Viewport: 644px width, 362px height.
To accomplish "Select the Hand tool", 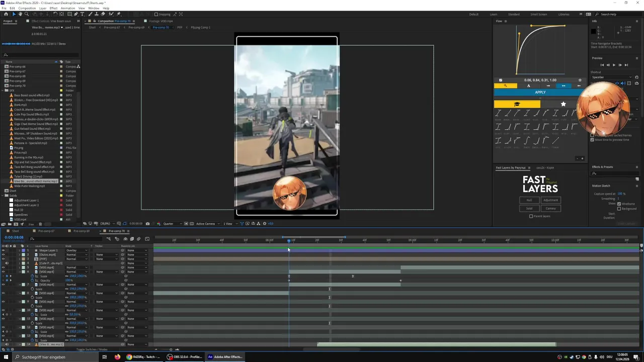I will point(20,14).
